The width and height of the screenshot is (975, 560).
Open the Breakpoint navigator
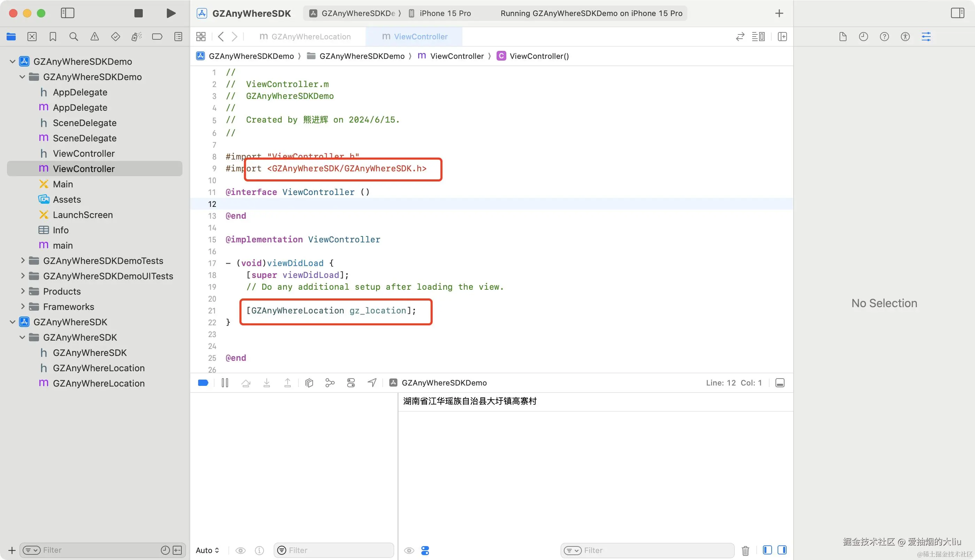[x=157, y=37]
